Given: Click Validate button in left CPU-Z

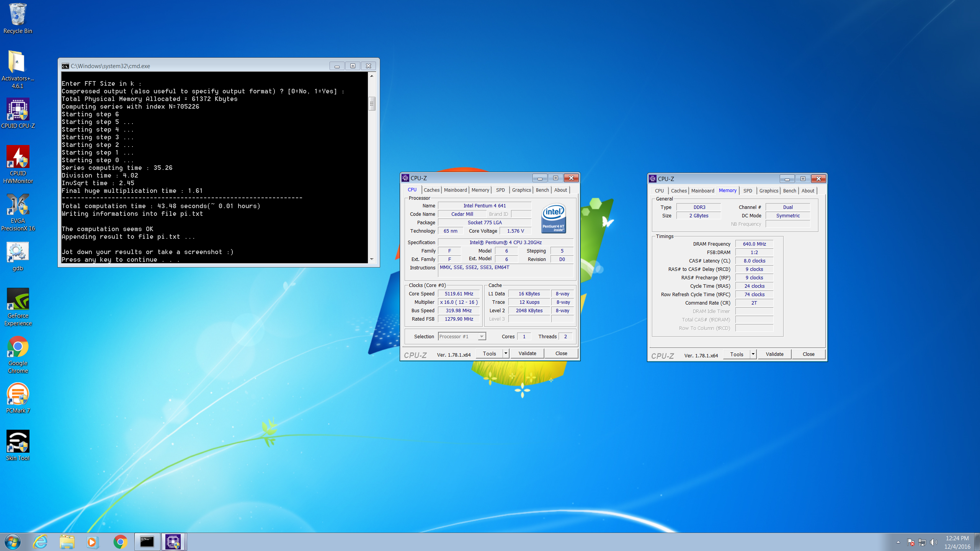Looking at the screenshot, I should [x=527, y=354].
